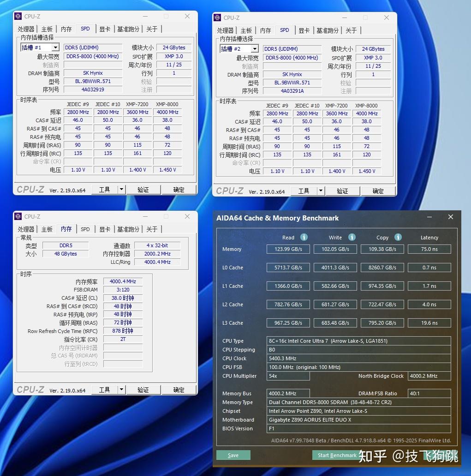Click serial number 4A032919 field
This screenshot has height=476, width=471.
coord(93,89)
